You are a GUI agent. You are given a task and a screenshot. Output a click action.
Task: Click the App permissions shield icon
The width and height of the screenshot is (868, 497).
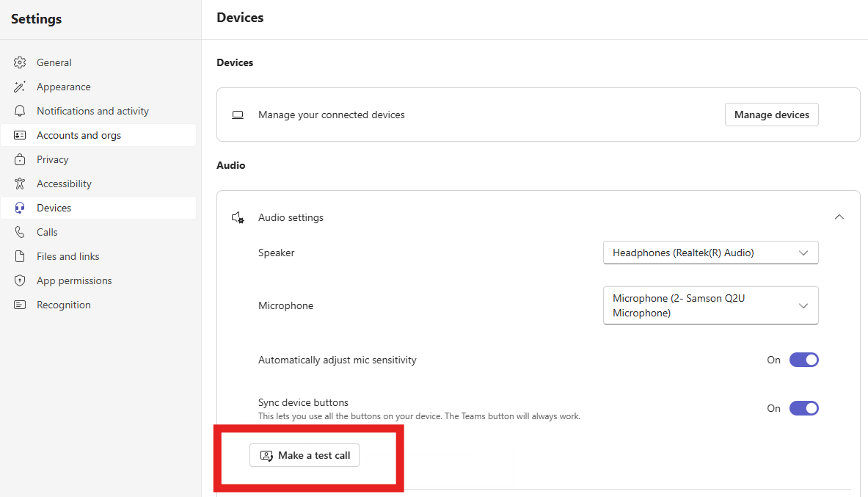point(21,280)
